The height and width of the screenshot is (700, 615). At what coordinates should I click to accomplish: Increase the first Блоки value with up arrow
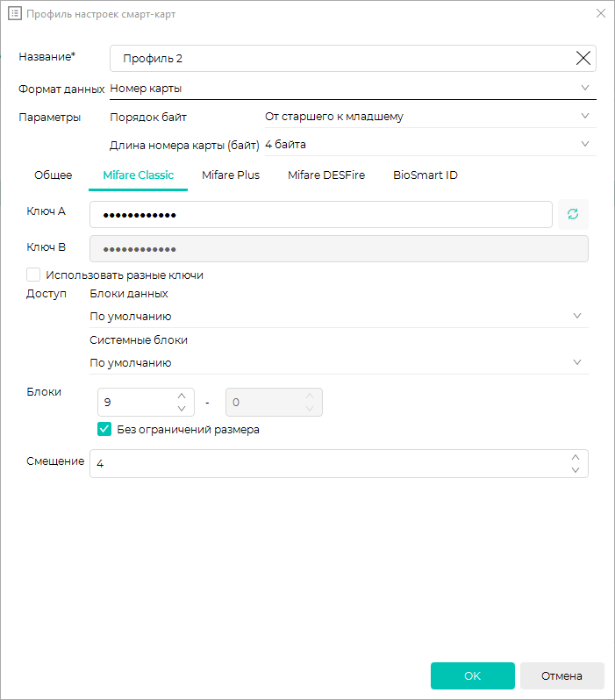pyautogui.click(x=182, y=396)
